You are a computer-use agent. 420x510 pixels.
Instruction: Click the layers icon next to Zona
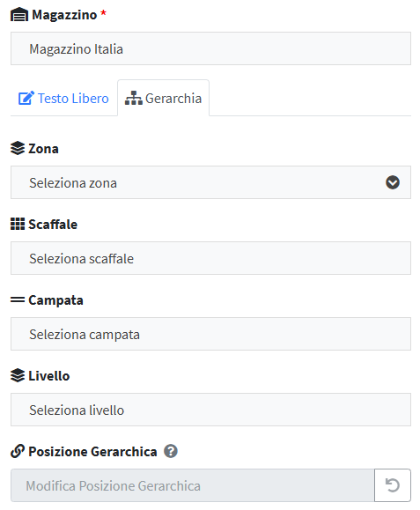click(x=18, y=148)
